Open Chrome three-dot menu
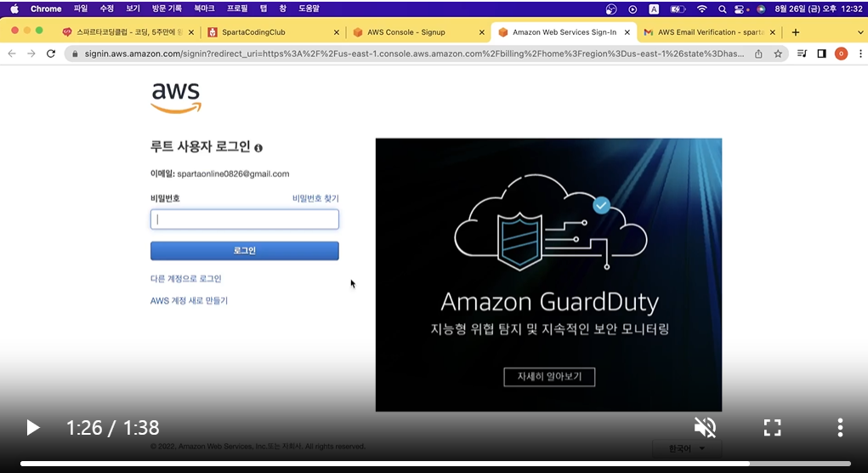Screen dimensions: 868x473 [x=860, y=54]
